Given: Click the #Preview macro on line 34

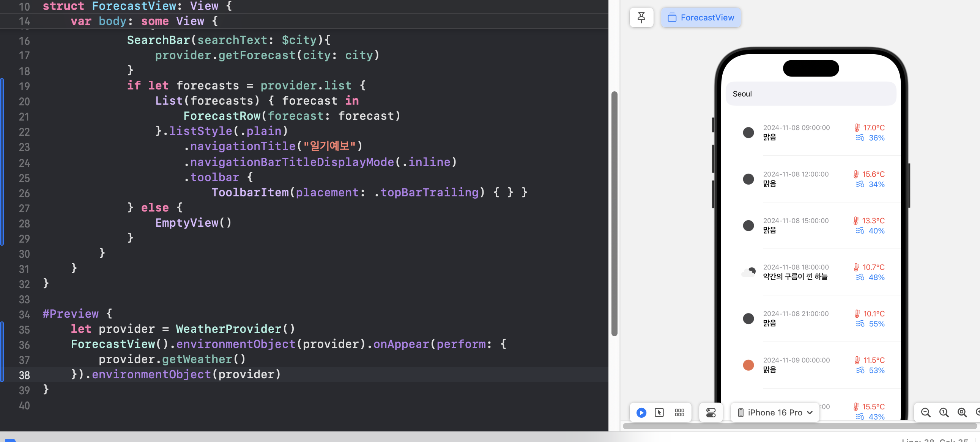Looking at the screenshot, I should click(x=70, y=314).
